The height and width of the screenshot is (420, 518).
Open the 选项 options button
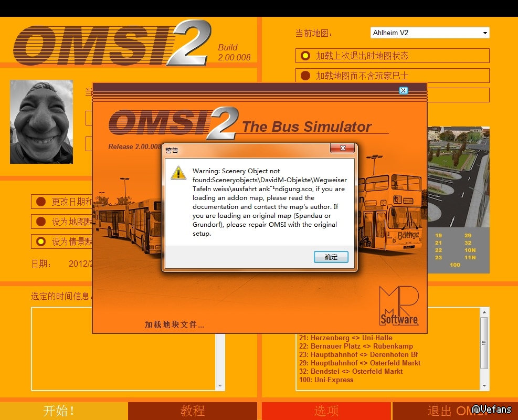(x=326, y=411)
